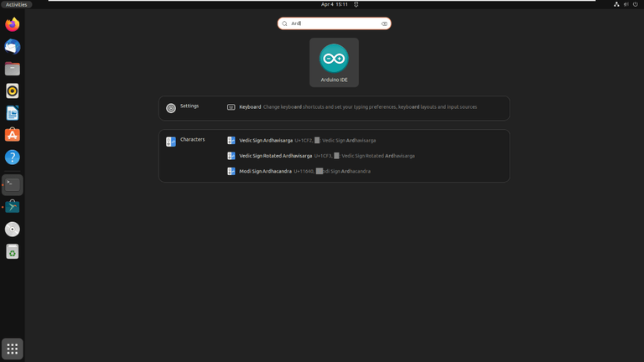Click icon beside Vedic Sign Rotated Ardhavisarga

click(231, 156)
